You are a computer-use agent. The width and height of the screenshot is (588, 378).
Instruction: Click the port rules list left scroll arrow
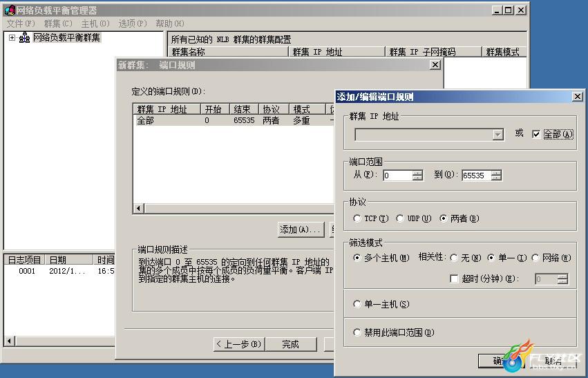coord(138,208)
